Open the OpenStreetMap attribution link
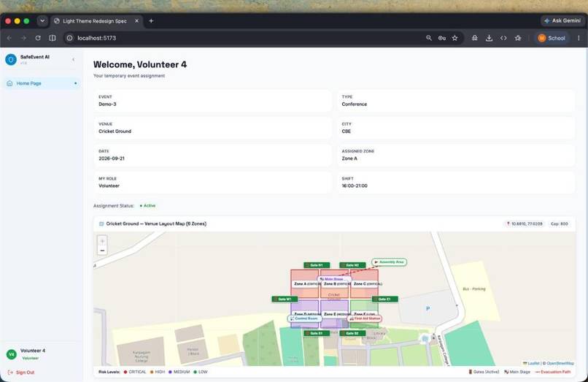Image resolution: width=588 pixels, height=382 pixels. point(560,363)
